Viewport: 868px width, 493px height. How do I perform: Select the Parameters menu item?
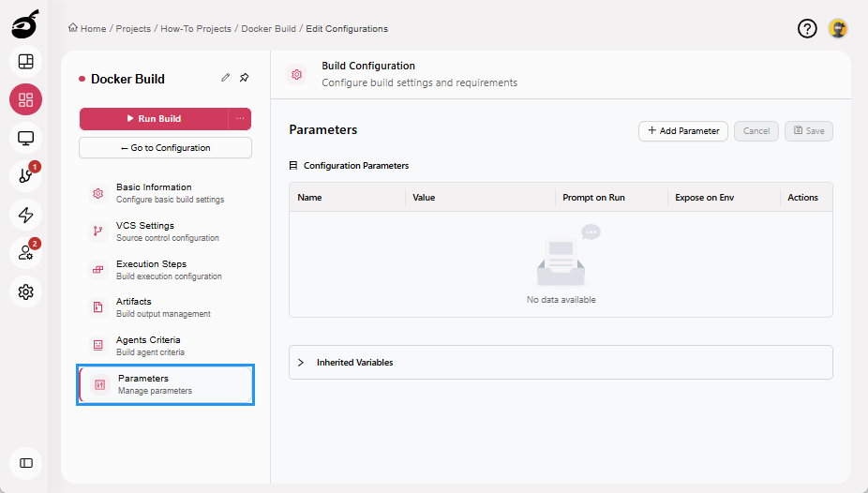(x=166, y=384)
